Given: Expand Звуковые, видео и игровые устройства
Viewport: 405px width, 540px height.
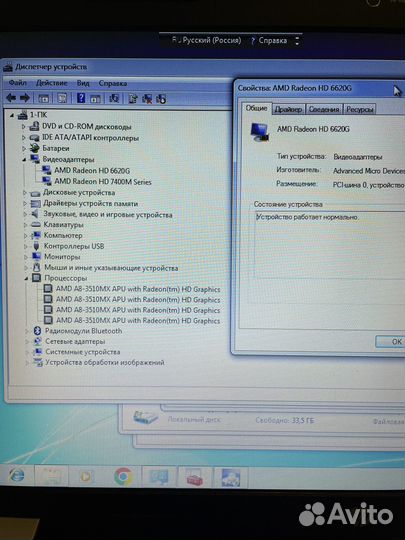Looking at the screenshot, I should coord(25,215).
